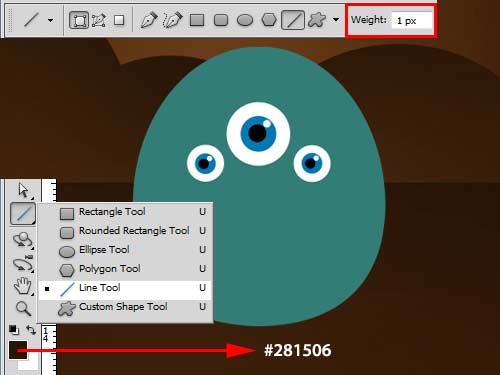This screenshot has height=375, width=500.
Task: Choose Rectangle Tool from flyout menu
Action: tap(125, 212)
